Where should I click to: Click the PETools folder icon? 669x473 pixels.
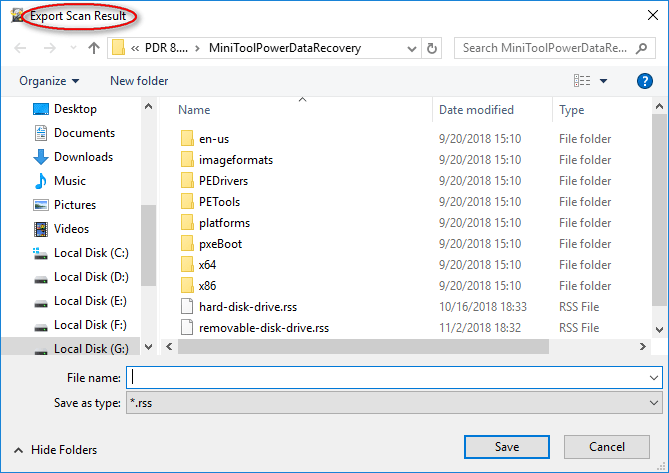(187, 201)
